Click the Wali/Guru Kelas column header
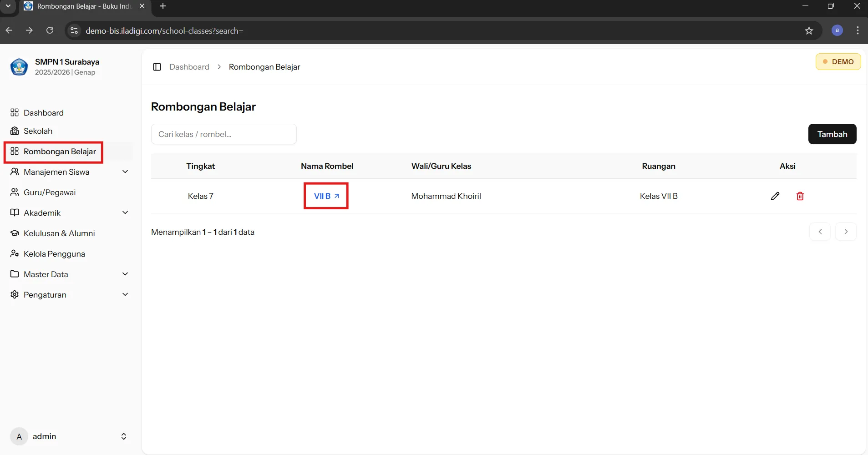This screenshot has height=455, width=868. point(441,166)
